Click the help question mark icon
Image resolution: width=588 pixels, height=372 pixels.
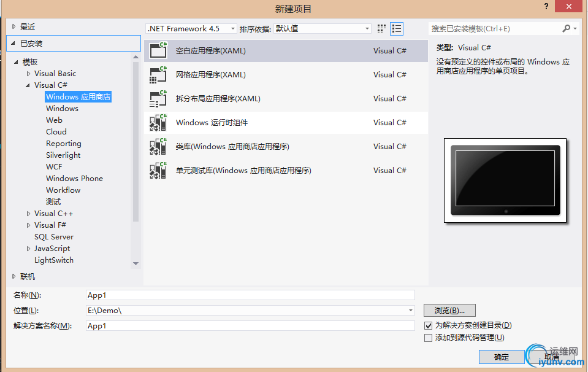(546, 6)
